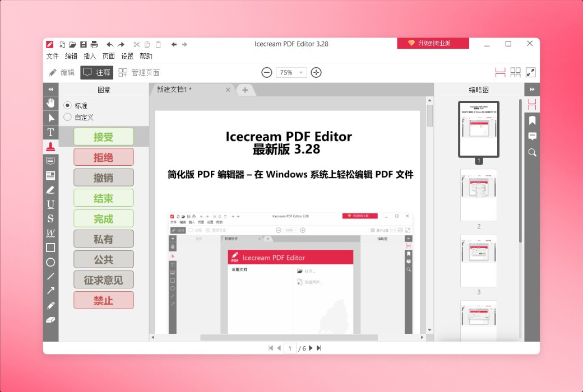Open the bookmarks panel
Viewport: 583px width, 392px height.
pos(531,120)
